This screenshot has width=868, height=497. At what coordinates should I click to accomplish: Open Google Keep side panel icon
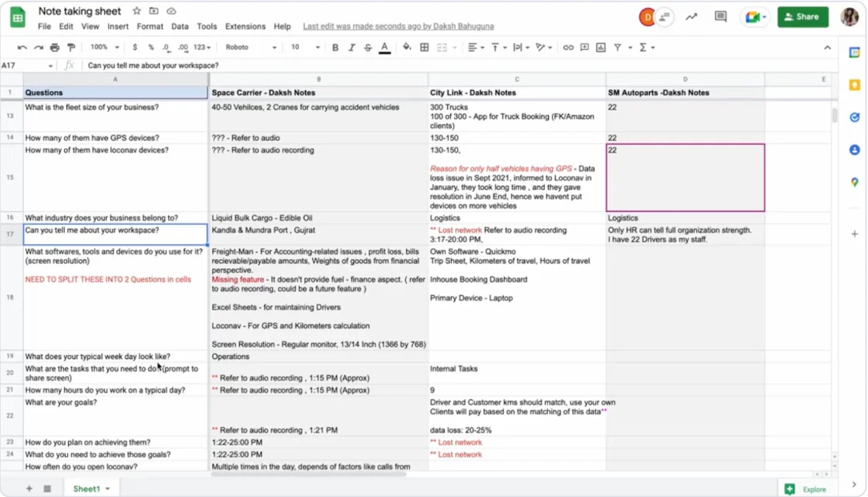pos(855,85)
